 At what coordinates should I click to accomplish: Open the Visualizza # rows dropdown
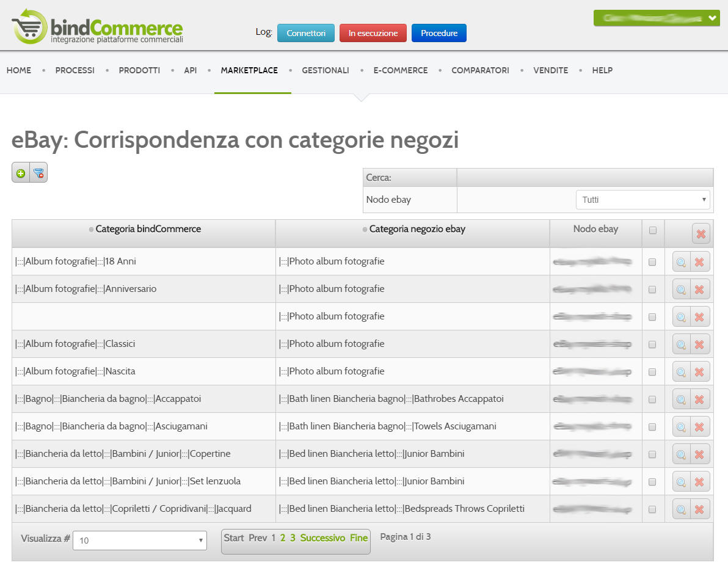coord(140,541)
